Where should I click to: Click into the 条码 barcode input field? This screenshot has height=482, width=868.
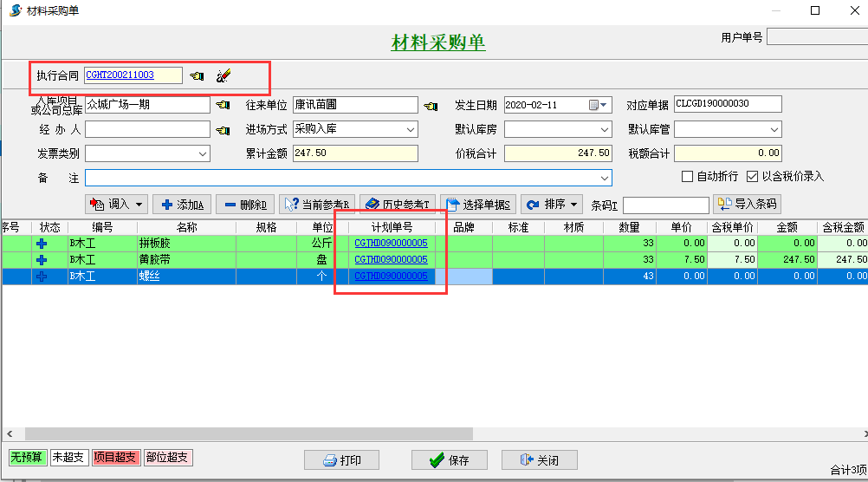[664, 205]
